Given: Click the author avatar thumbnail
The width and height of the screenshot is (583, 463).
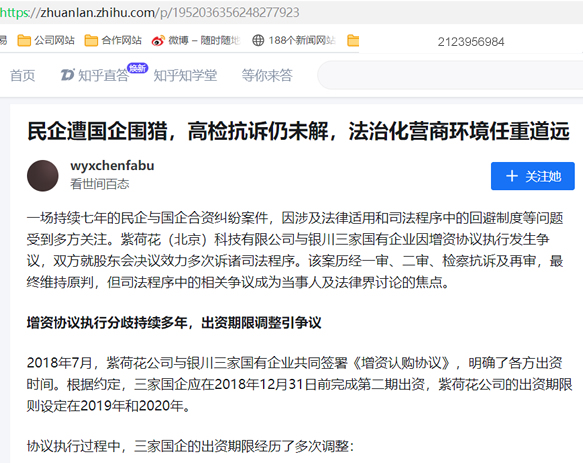Looking at the screenshot, I should (x=43, y=176).
